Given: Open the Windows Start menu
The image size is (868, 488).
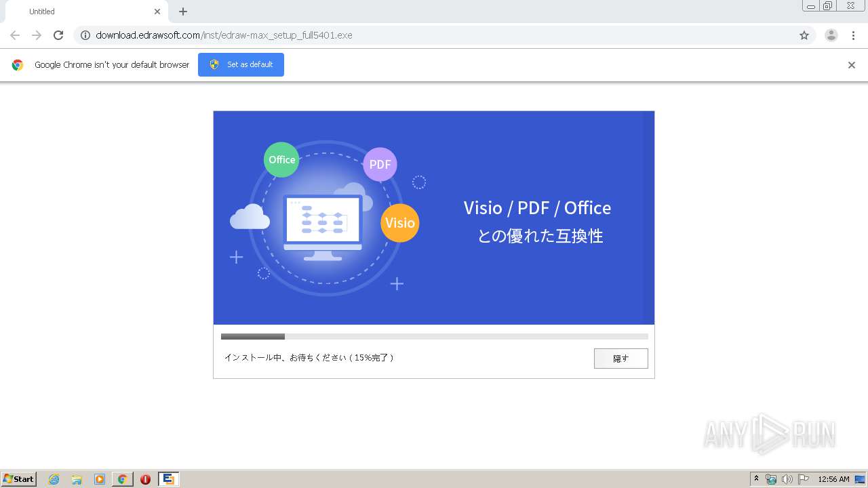Looking at the screenshot, I should 19,479.
